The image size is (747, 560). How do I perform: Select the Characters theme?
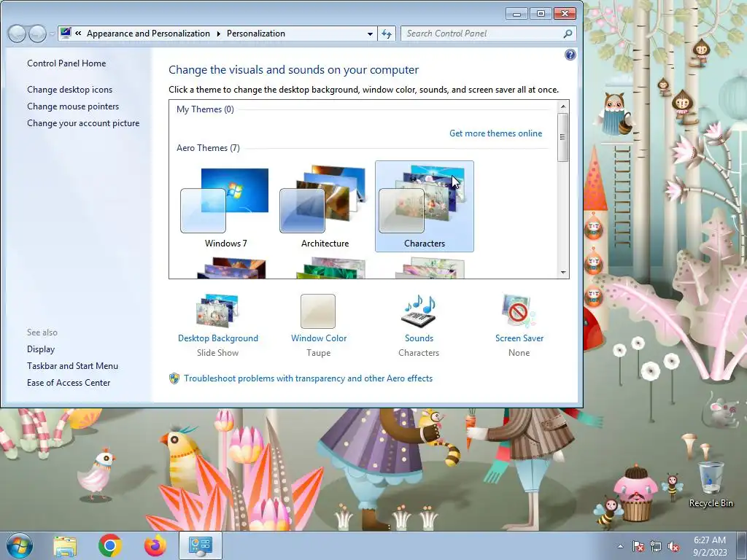425,206
